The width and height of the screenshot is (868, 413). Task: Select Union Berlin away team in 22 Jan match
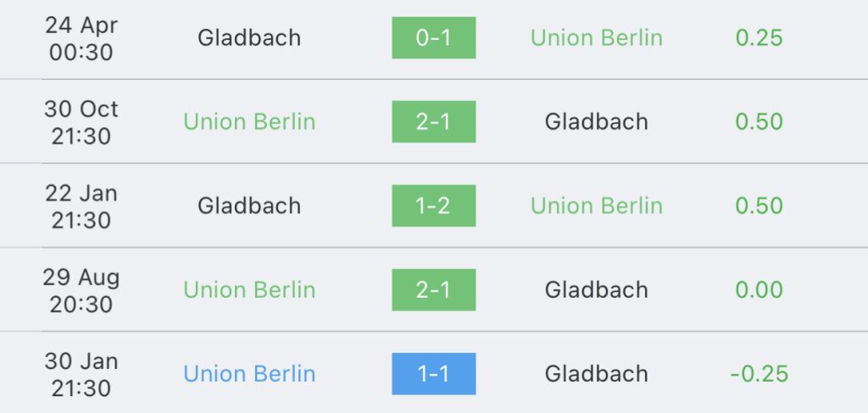[x=596, y=206]
